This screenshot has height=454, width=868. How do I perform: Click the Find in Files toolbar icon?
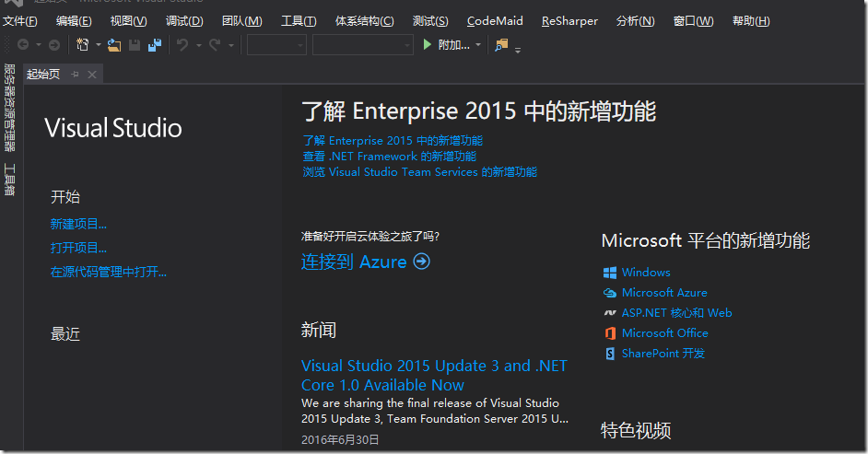coord(501,44)
